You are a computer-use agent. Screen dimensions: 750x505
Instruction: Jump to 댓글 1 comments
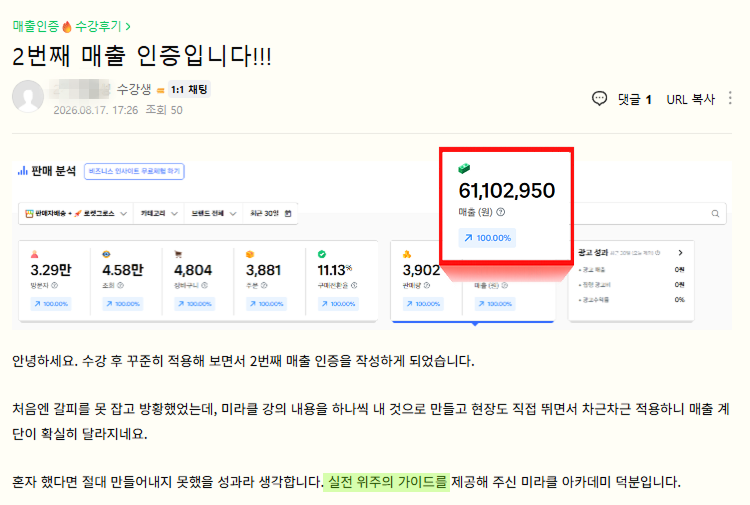coord(635,99)
